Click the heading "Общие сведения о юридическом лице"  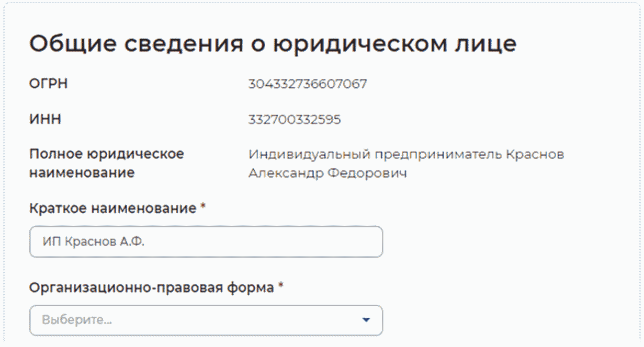pyautogui.click(x=273, y=44)
